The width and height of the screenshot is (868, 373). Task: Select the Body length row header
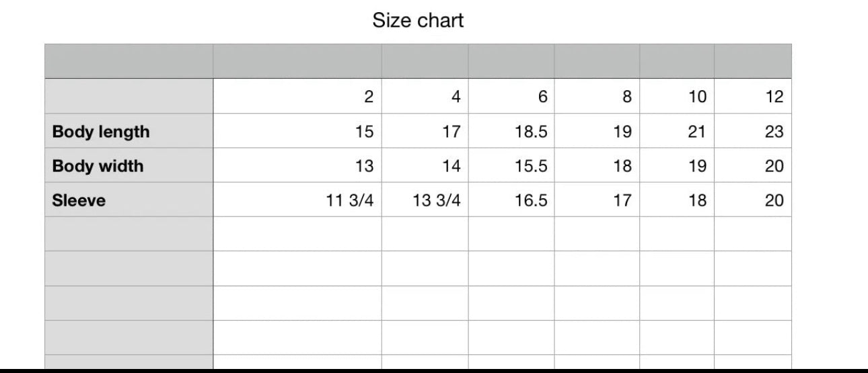[x=129, y=131]
